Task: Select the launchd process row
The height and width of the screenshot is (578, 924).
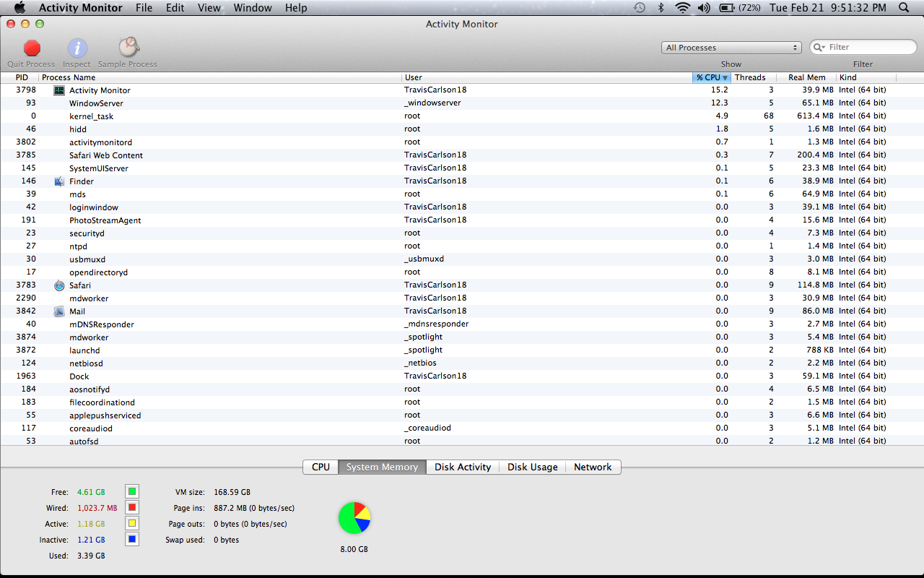Action: tap(462, 350)
